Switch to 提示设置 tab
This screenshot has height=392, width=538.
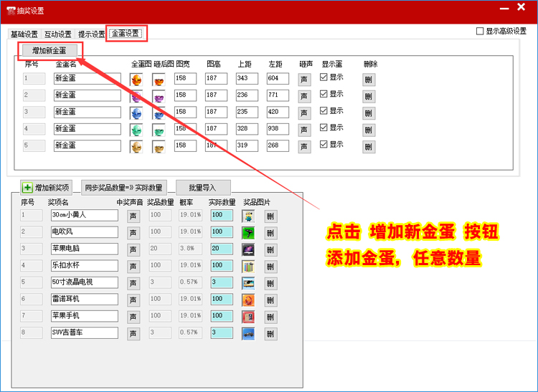(x=92, y=34)
